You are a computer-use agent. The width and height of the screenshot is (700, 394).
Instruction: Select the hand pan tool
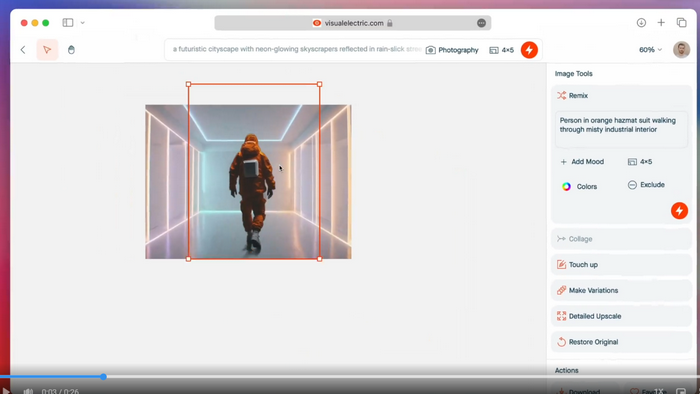[71, 50]
